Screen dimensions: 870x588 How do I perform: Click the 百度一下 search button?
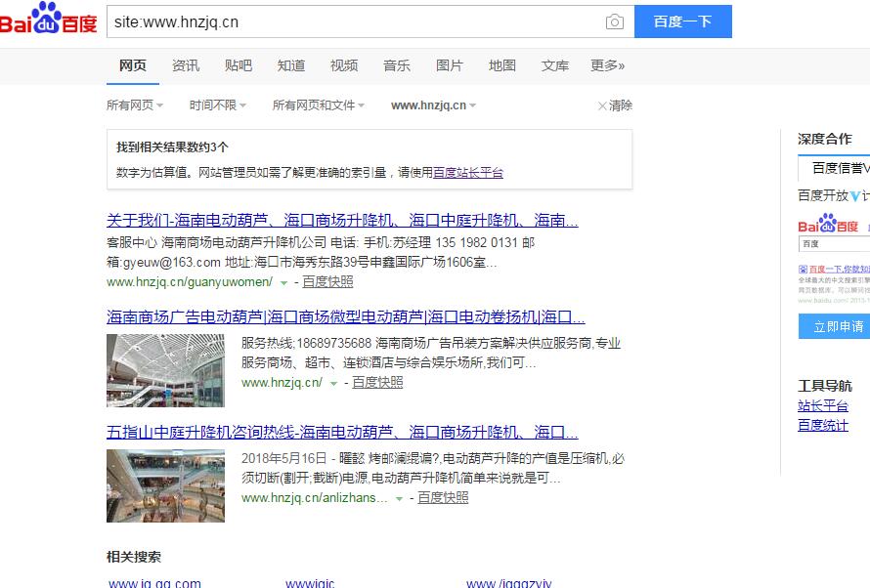click(683, 21)
